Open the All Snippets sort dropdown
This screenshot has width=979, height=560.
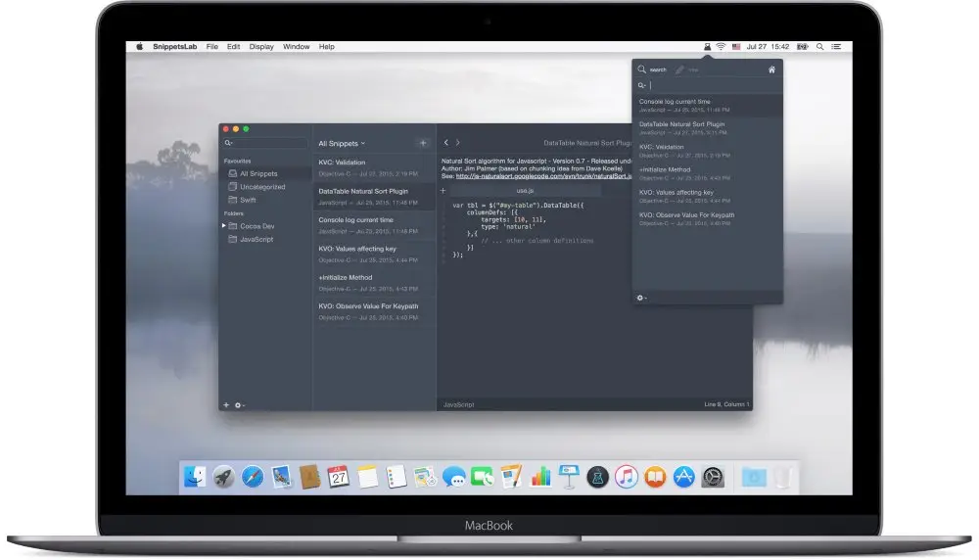(342, 144)
